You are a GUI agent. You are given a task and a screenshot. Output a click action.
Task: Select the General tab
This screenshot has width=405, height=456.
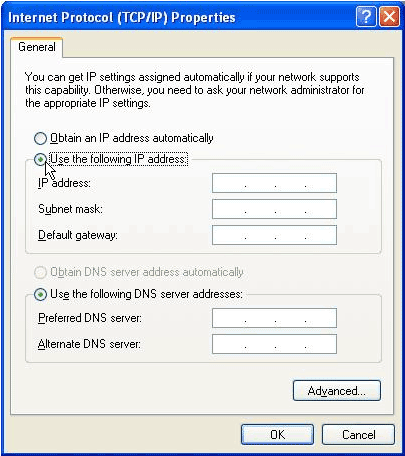click(x=37, y=47)
